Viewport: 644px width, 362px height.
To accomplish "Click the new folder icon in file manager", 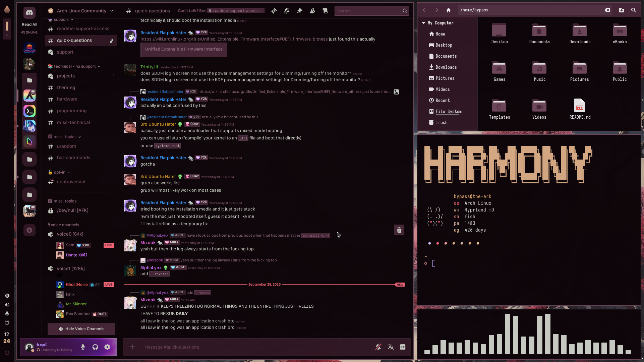I will point(621,10).
